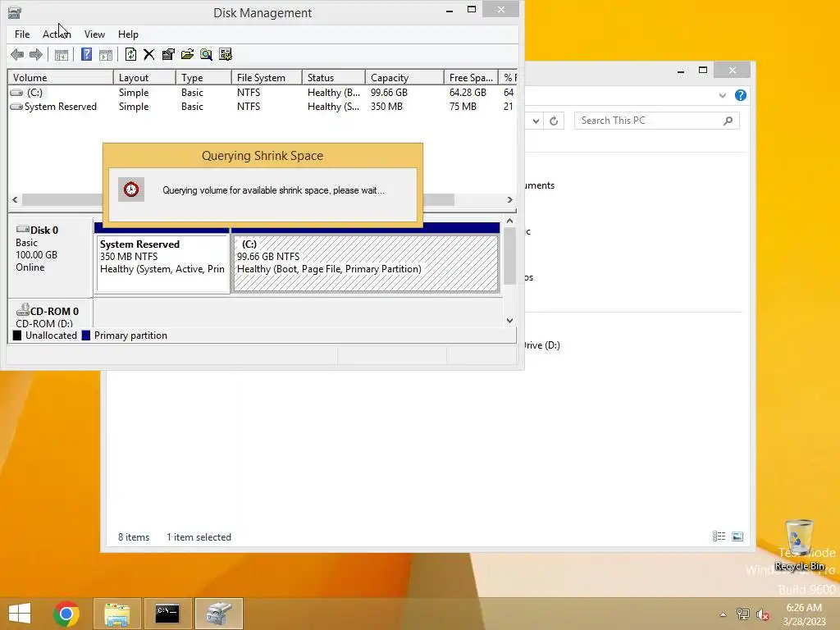Viewport: 840px width, 630px height.
Task: Toggle the Show/Hide Action Pane icon
Action: [x=106, y=54]
